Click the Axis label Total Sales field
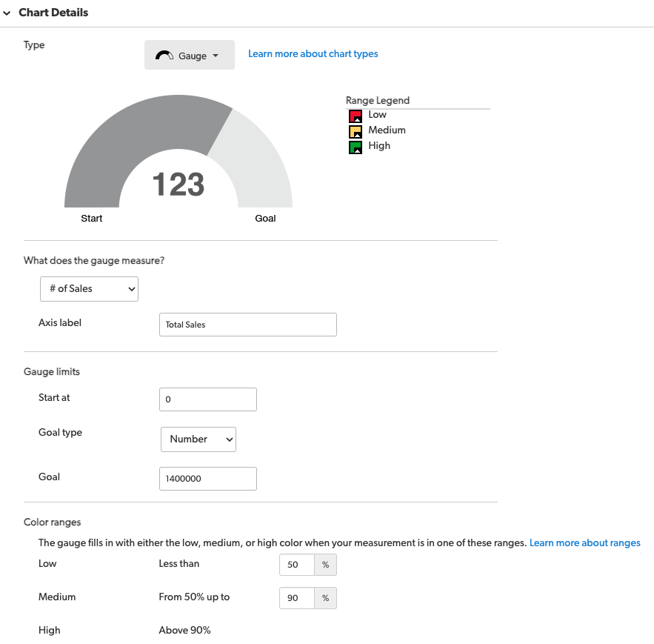Image resolution: width=654 pixels, height=644 pixels. coord(248,325)
